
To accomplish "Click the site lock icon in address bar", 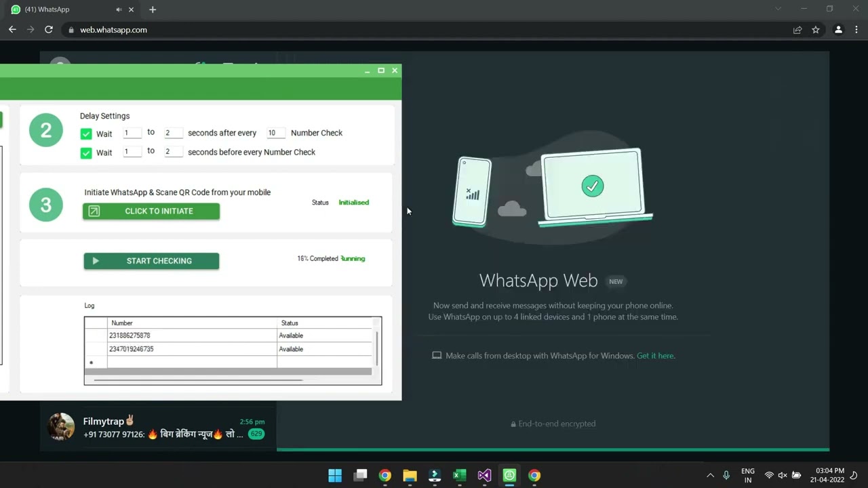I will coord(72,30).
